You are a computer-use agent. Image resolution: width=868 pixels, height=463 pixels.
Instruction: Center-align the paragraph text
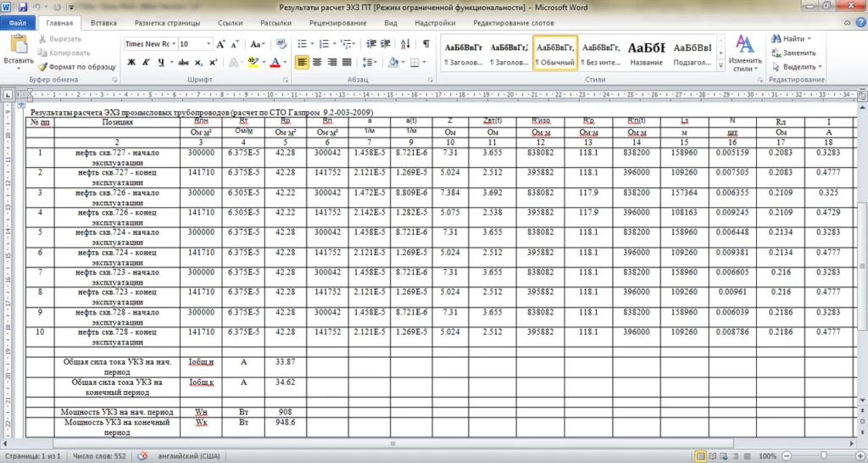pos(318,62)
